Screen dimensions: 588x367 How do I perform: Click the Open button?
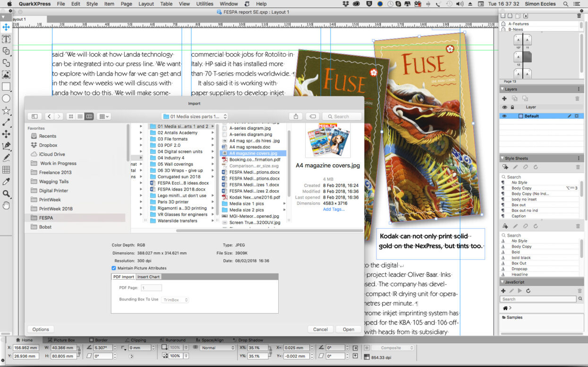348,329
